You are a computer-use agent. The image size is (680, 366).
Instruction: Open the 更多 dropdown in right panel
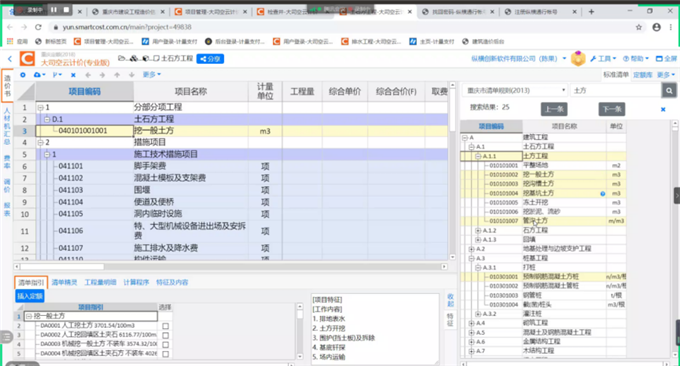coord(666,75)
